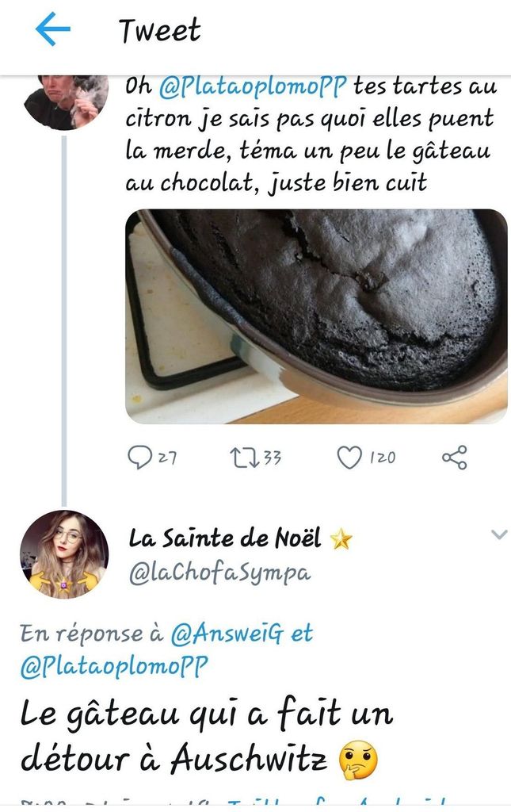Screen dimensions: 511x812
Task: Tap the top tweet author's avatar
Action: [64, 101]
